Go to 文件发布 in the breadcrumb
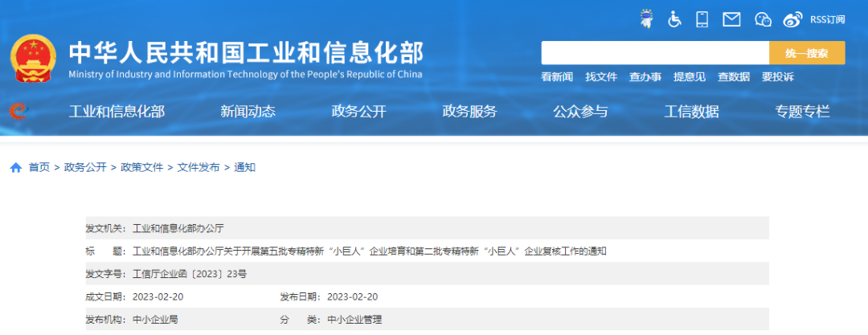Viewport: 868px width, 335px height. coord(199,167)
